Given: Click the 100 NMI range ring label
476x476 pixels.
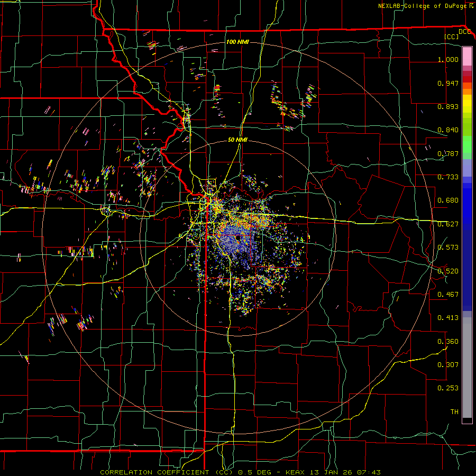Looking at the screenshot, I should [x=237, y=42].
